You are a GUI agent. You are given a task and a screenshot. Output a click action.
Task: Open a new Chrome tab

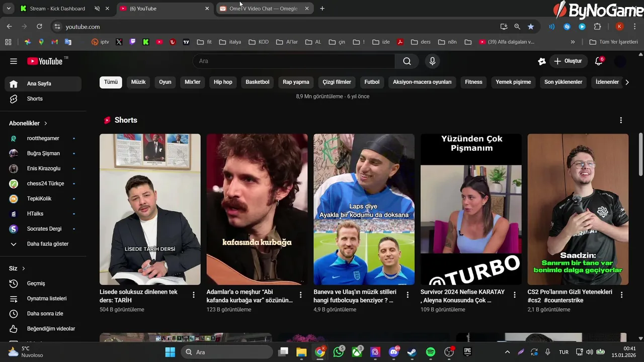pyautogui.click(x=323, y=9)
